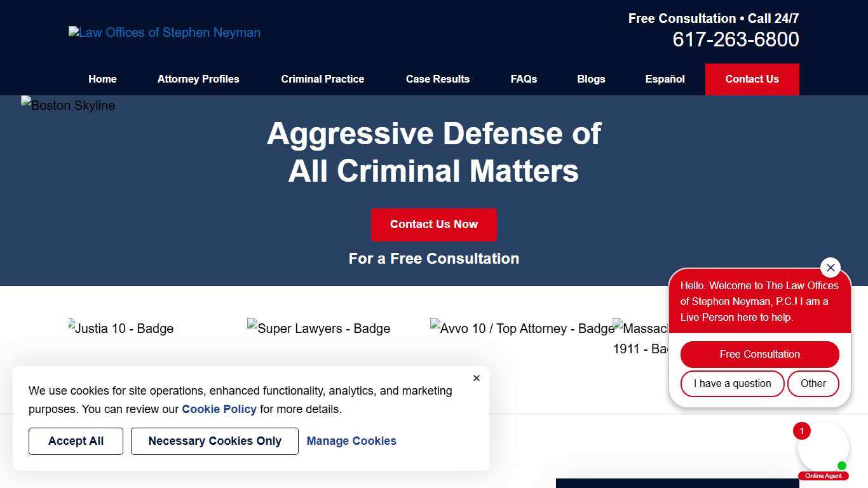
Task: Open the Cookie Policy link
Action: (219, 409)
